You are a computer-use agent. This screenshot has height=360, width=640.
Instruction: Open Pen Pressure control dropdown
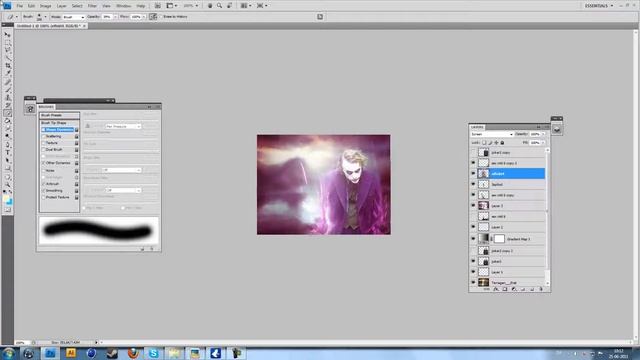click(x=123, y=127)
